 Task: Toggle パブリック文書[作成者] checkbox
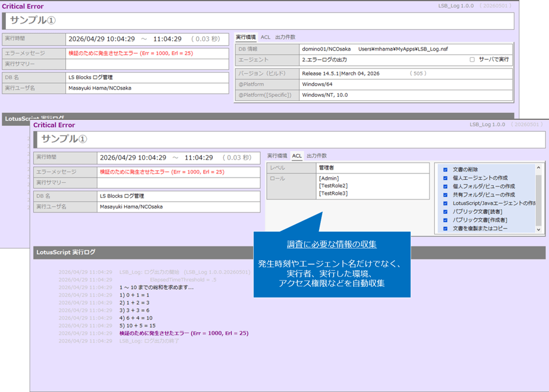446,220
